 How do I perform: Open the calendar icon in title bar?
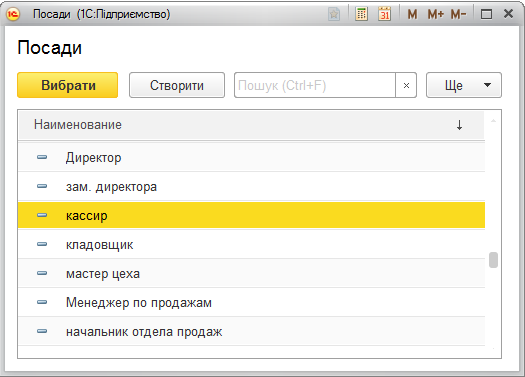click(x=384, y=14)
